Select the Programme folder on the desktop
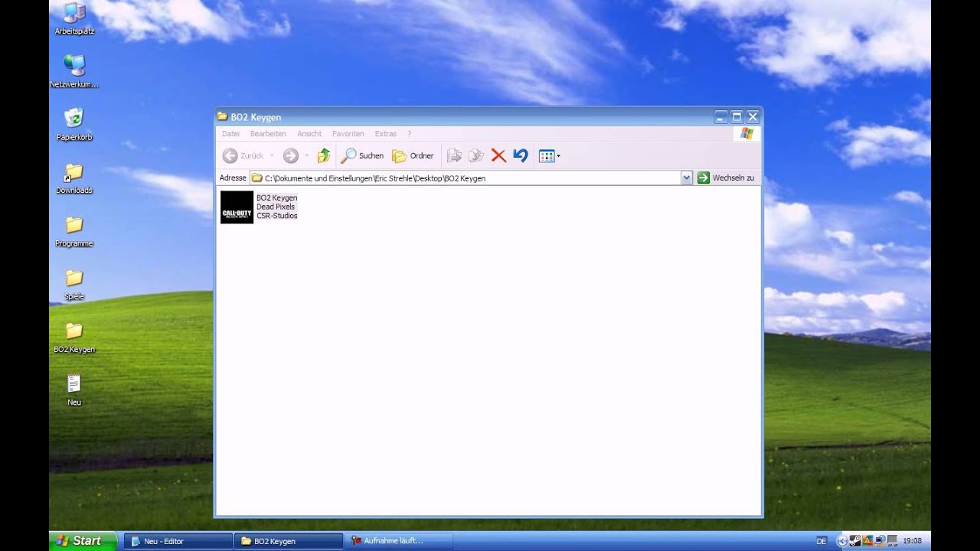The width and height of the screenshot is (980, 551). coord(74,230)
